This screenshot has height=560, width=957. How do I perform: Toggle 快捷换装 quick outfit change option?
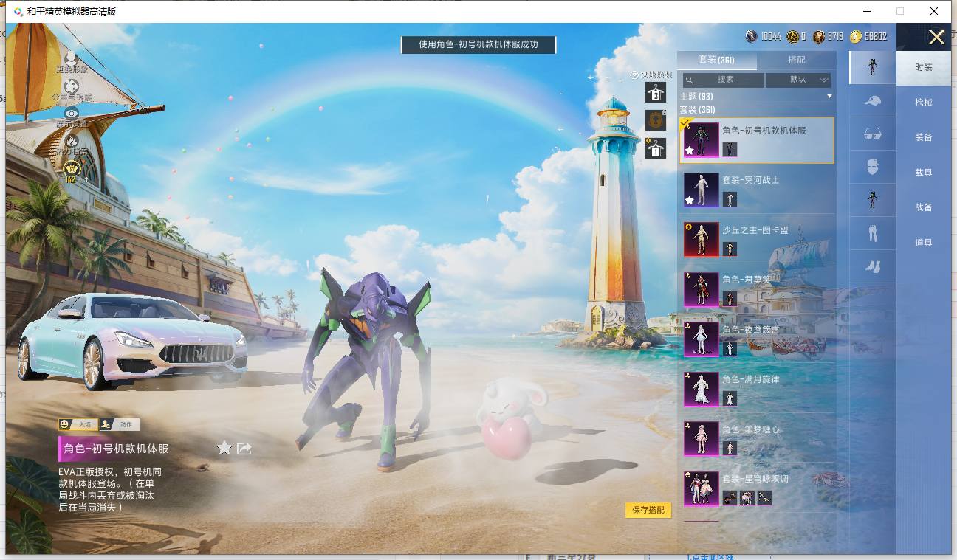(x=651, y=75)
